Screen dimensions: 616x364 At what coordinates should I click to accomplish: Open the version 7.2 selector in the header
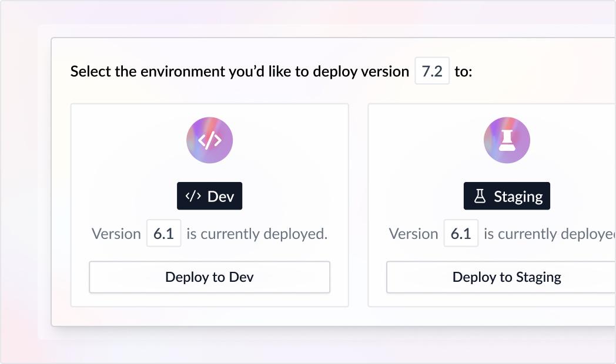coord(431,71)
